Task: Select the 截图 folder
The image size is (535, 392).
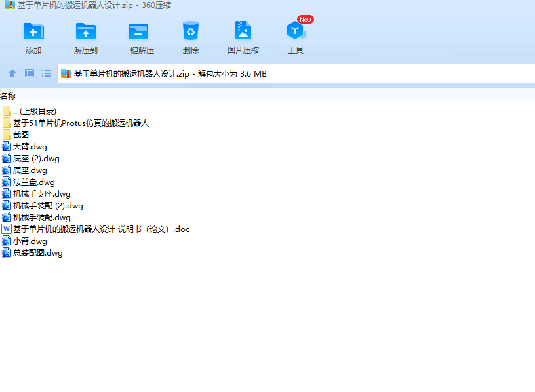Action: (15, 135)
